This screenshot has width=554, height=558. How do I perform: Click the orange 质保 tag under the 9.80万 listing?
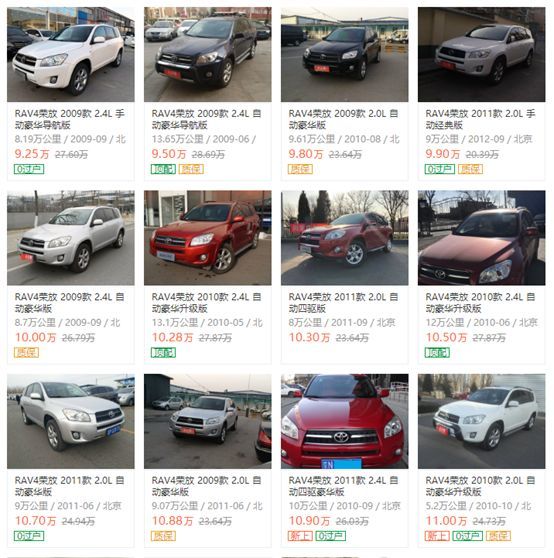click(300, 169)
